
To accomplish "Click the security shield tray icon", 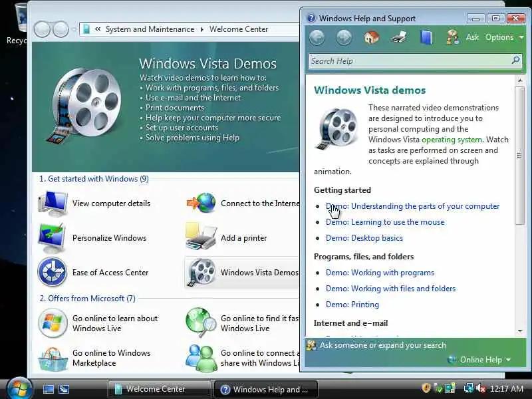I will pos(426,388).
